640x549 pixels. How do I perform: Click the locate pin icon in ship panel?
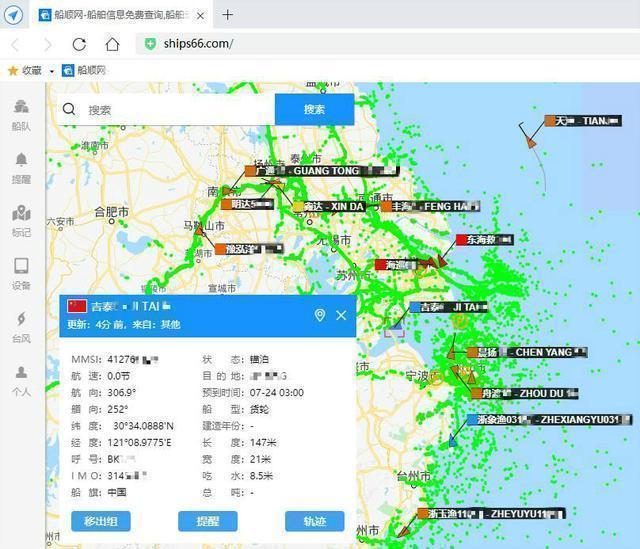click(320, 315)
